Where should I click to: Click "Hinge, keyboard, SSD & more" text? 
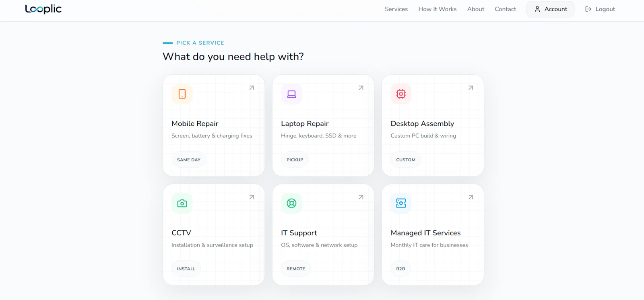[x=319, y=136]
